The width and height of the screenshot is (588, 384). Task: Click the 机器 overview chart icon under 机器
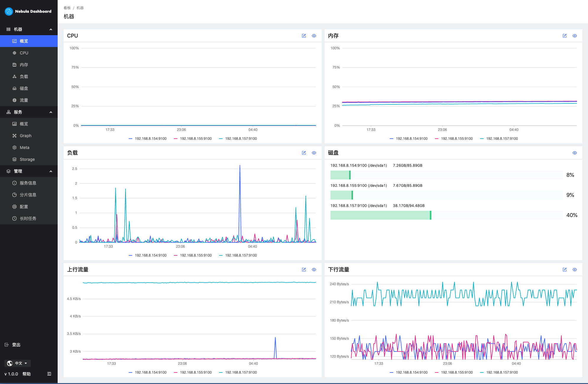point(14,41)
